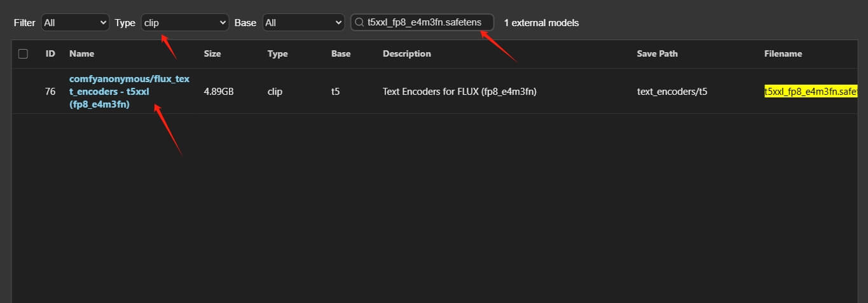The image size is (868, 303).
Task: Open the comfyanonymous/flux_text_encoders t5xxl link
Action: tap(130, 91)
